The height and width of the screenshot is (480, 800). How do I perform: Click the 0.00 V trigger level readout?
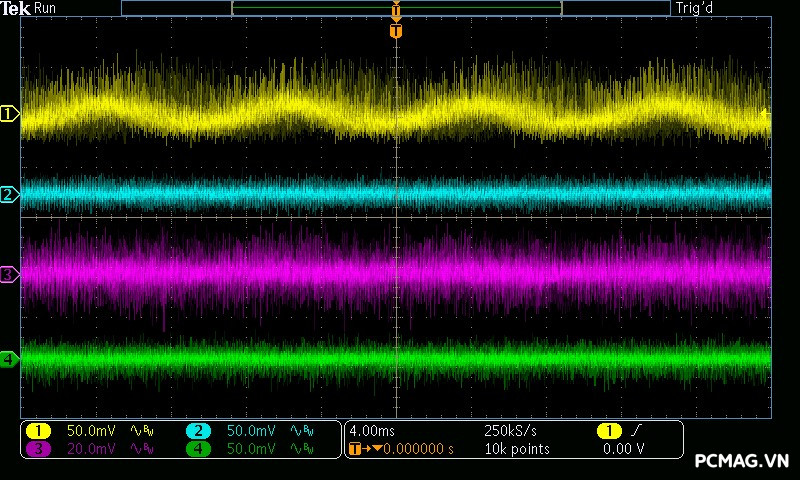pos(623,449)
